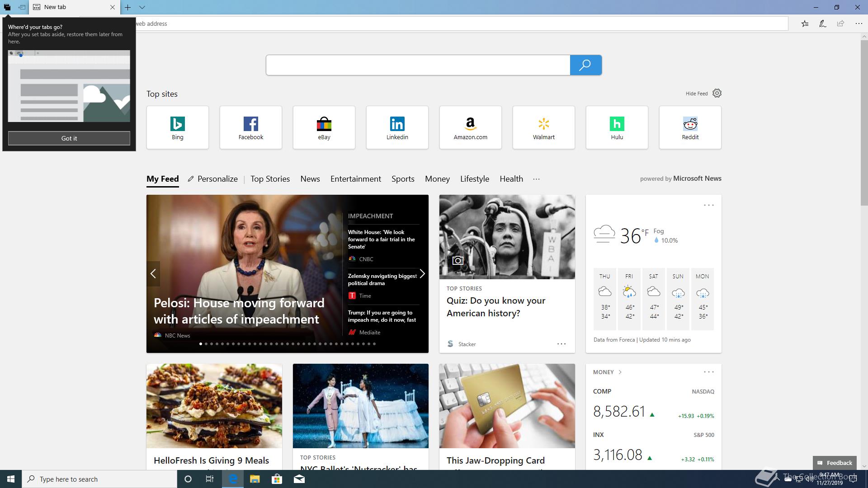Screen dimensions: 868x488
Task: Switch to the Health tab
Action: [511, 179]
